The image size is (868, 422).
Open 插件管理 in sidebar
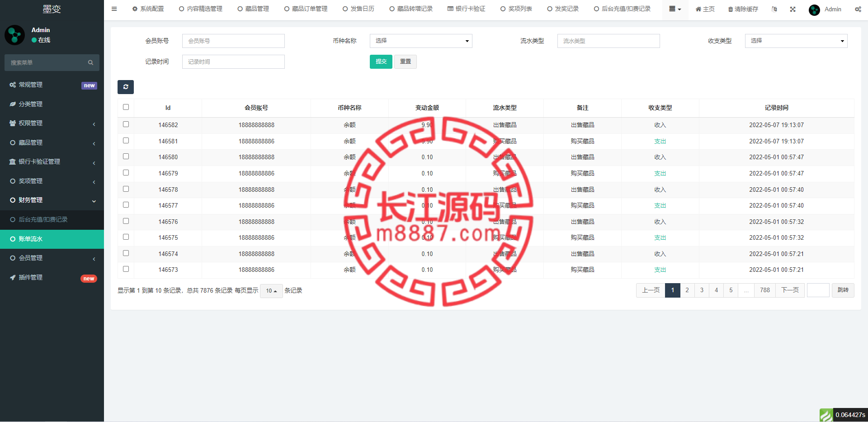click(52, 277)
